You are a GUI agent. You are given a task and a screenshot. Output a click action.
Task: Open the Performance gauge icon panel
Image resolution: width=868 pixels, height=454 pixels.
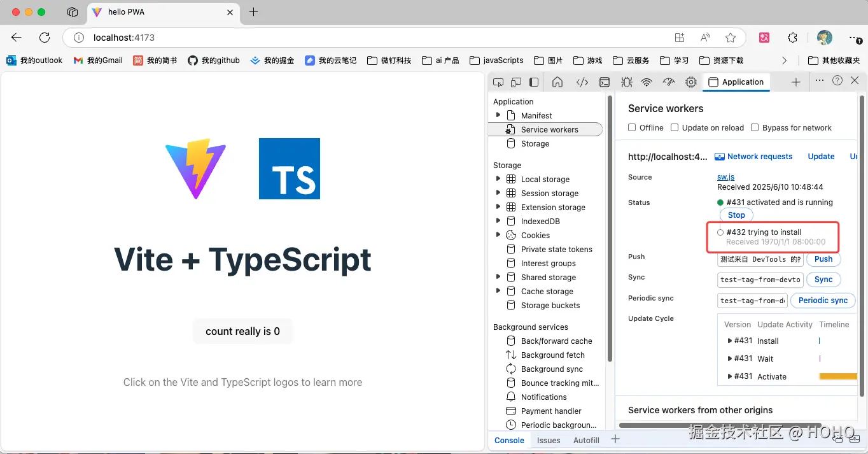[668, 82]
